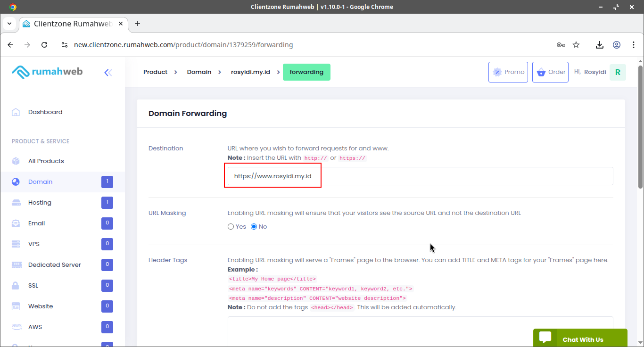
Task: Open the user profile menu for Rosyidi
Action: click(x=617, y=72)
